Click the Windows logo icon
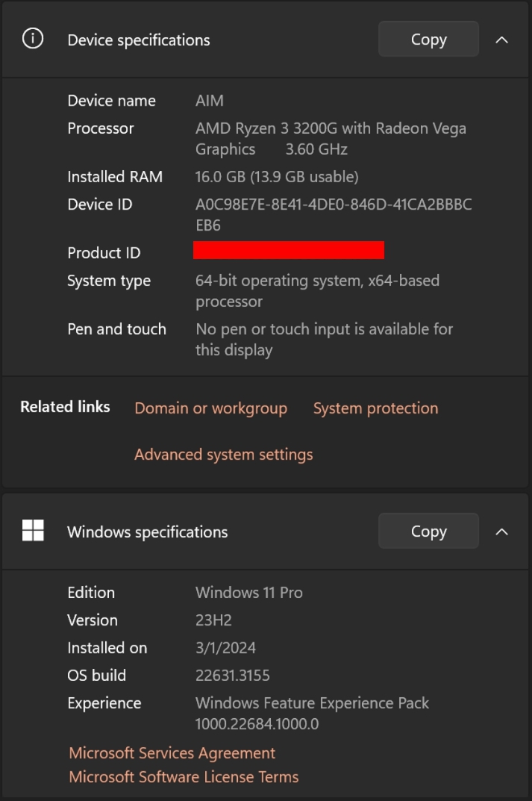 tap(33, 531)
